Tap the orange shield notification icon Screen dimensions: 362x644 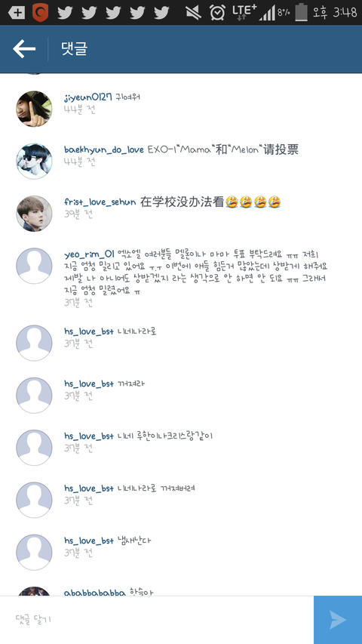point(40,12)
